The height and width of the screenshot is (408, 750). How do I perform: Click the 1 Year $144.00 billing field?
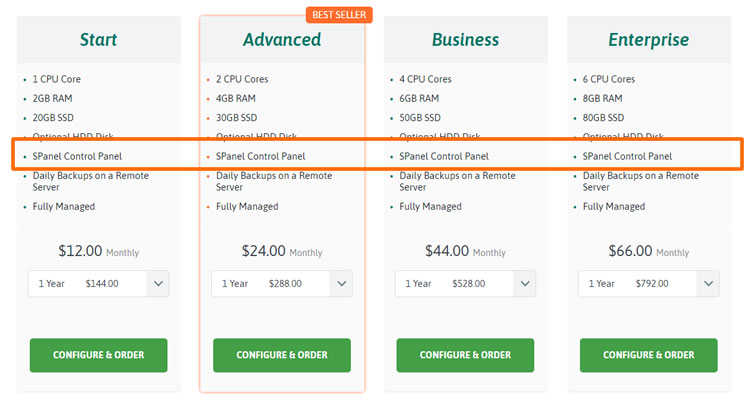tap(99, 284)
